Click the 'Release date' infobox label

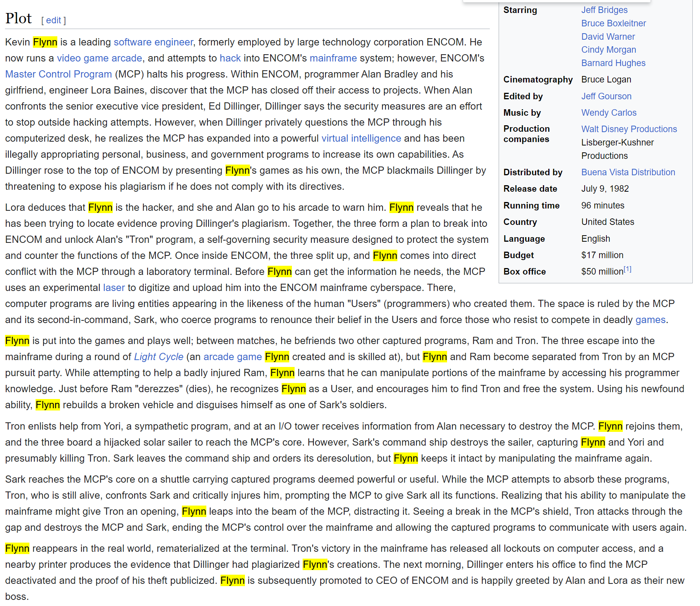point(530,189)
